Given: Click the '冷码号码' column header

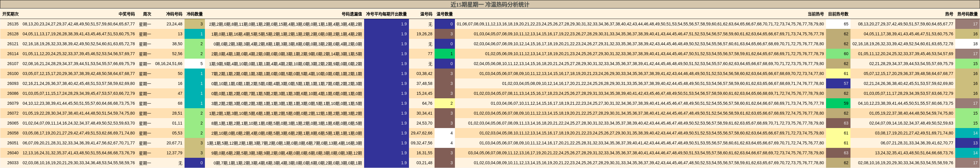Looking at the screenshot, I should [x=174, y=14].
